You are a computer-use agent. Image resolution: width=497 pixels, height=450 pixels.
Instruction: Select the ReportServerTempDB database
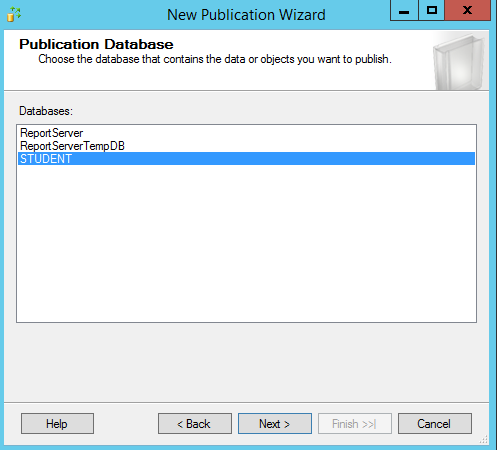tap(246, 146)
